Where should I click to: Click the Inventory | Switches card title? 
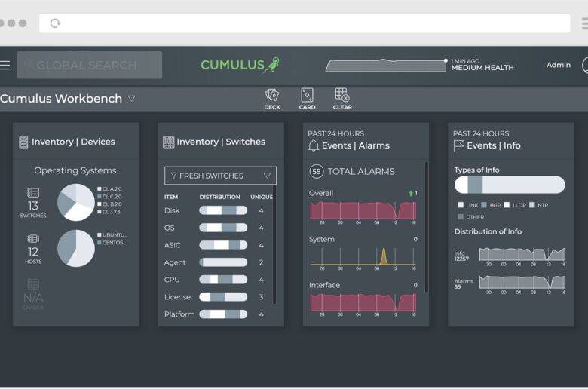221,142
